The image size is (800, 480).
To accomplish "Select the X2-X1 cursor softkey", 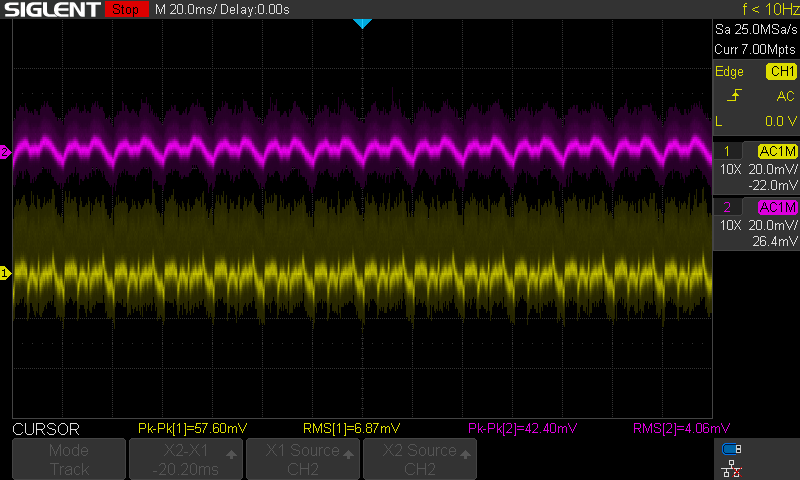I will pos(185,459).
